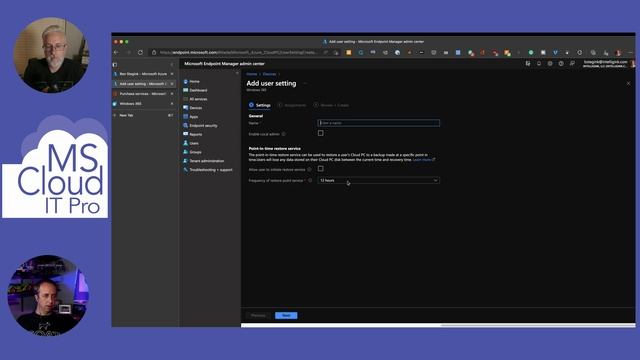Open the portal notifications bell icon
Viewport: 640px width, 360px height.
pyautogui.click(x=539, y=64)
